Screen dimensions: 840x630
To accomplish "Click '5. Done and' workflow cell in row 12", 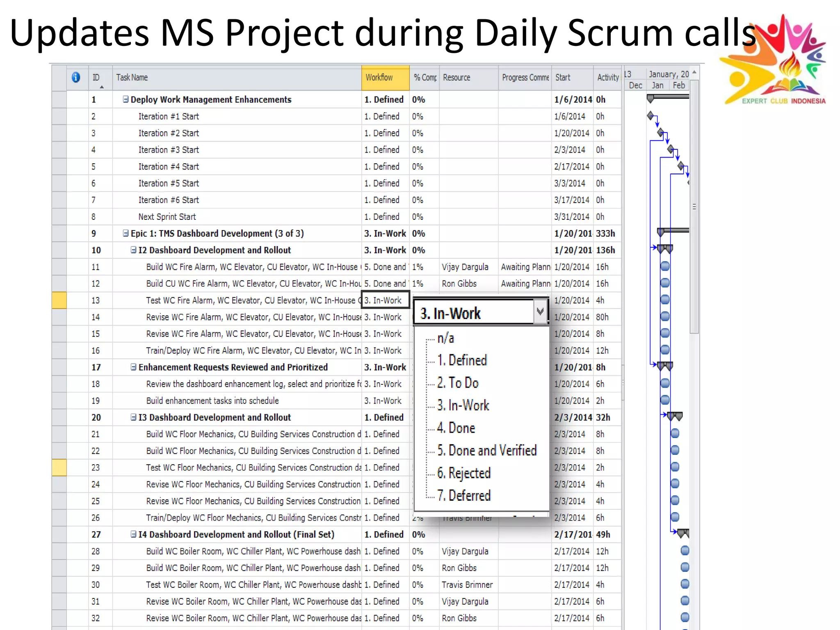I will coord(385,283).
